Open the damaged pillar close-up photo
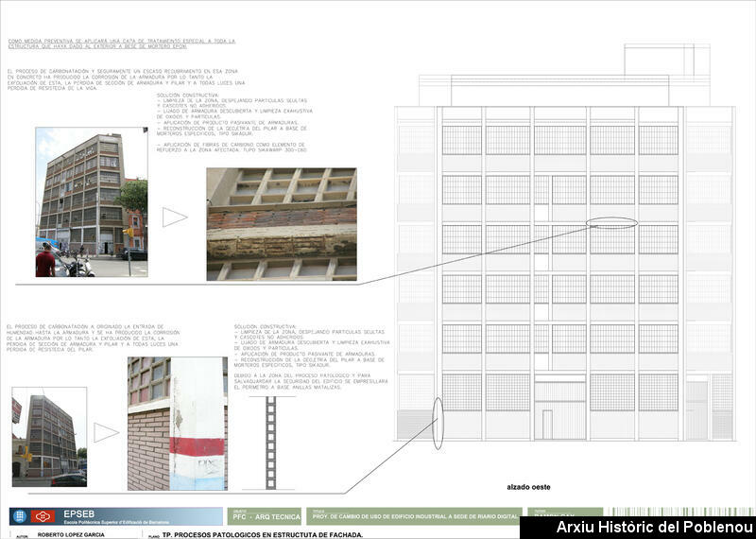This screenshot has width=756, height=539. pos(177,423)
